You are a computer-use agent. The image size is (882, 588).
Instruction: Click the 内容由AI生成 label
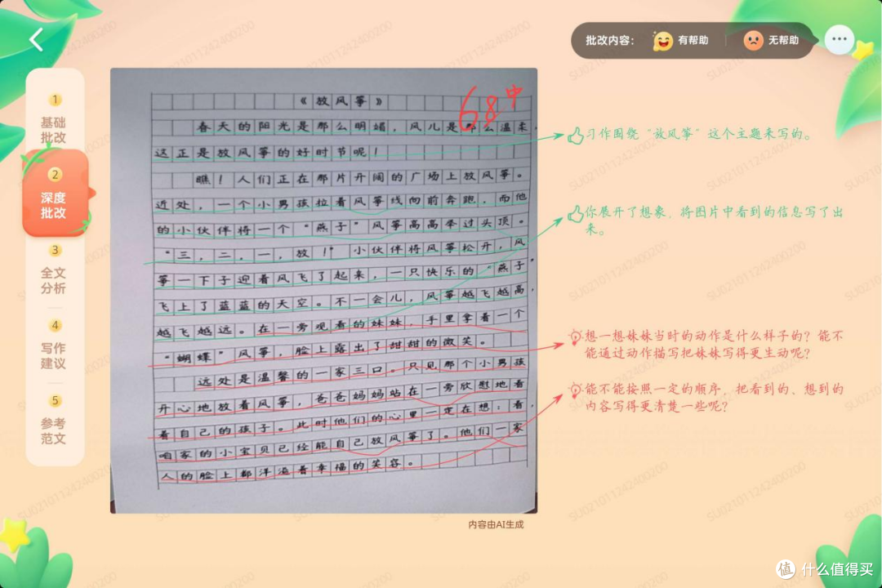click(496, 524)
